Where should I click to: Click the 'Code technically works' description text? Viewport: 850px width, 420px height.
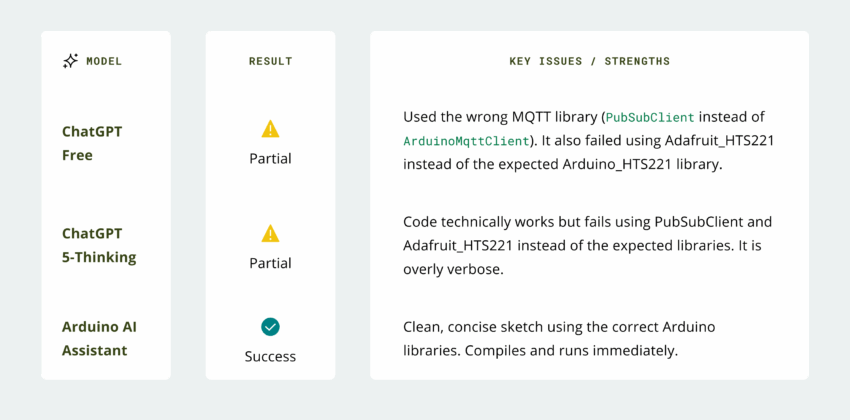click(x=476, y=221)
